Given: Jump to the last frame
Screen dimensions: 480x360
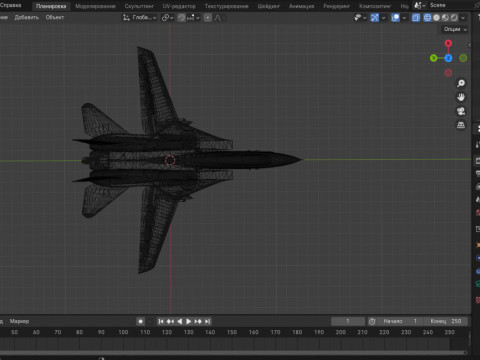Looking at the screenshot, I should pos(207,321).
